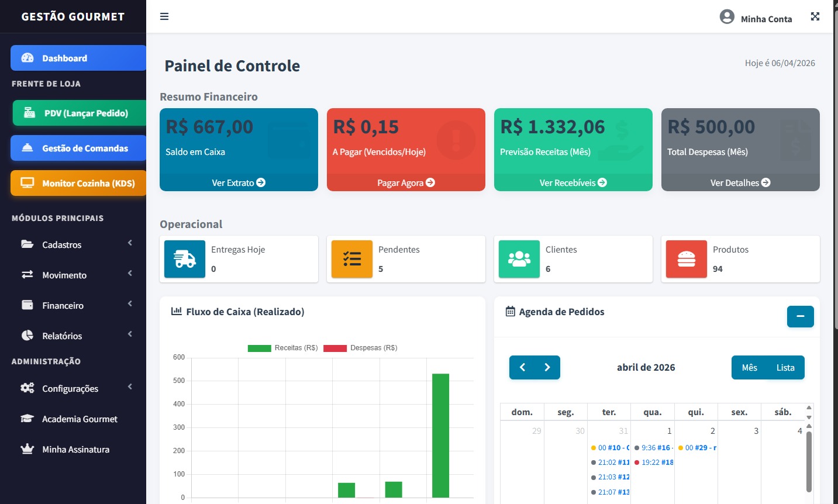The height and width of the screenshot is (504, 838).
Task: Click the Cadastros folder icon
Action: (27, 244)
